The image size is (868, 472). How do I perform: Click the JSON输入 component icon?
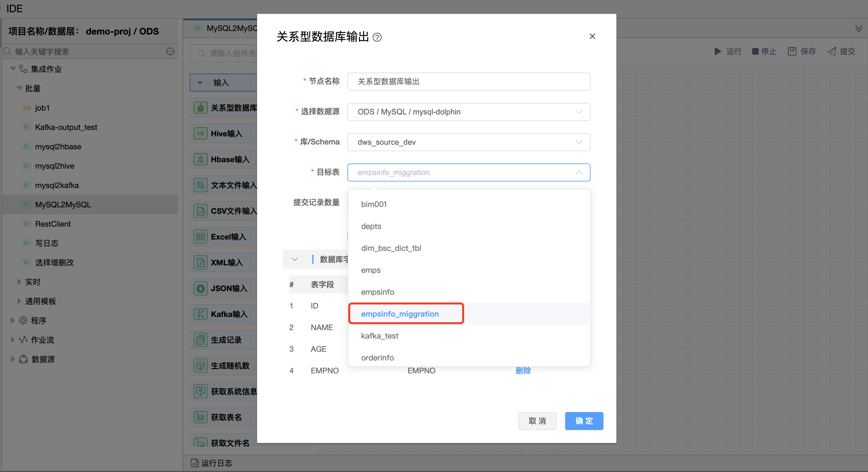click(x=201, y=288)
